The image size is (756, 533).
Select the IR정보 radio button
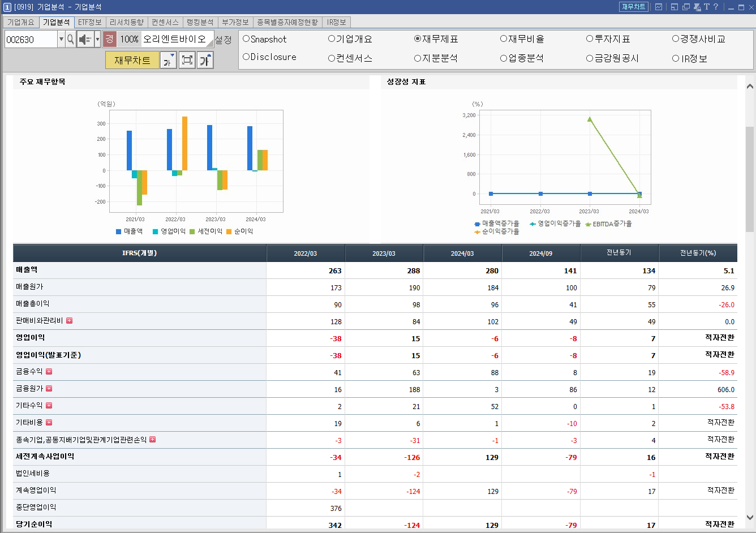[676, 58]
